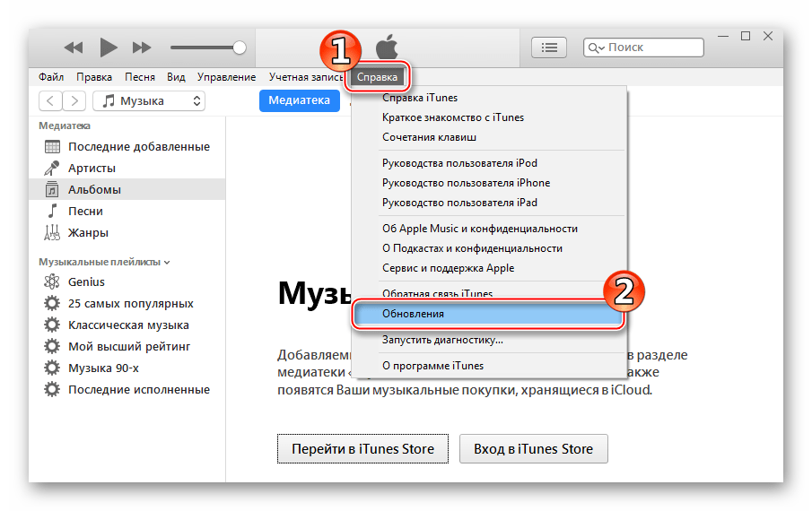The image size is (812, 511).
Task: Click the rewind previous track button
Action: click(x=74, y=48)
